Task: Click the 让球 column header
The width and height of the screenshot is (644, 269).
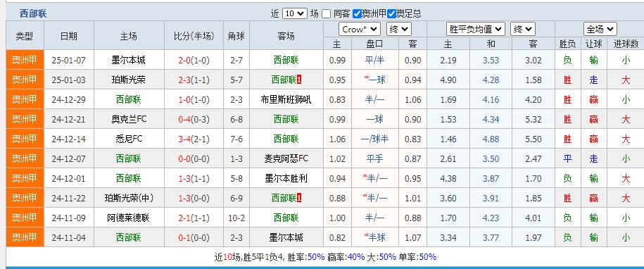Action: (x=593, y=44)
